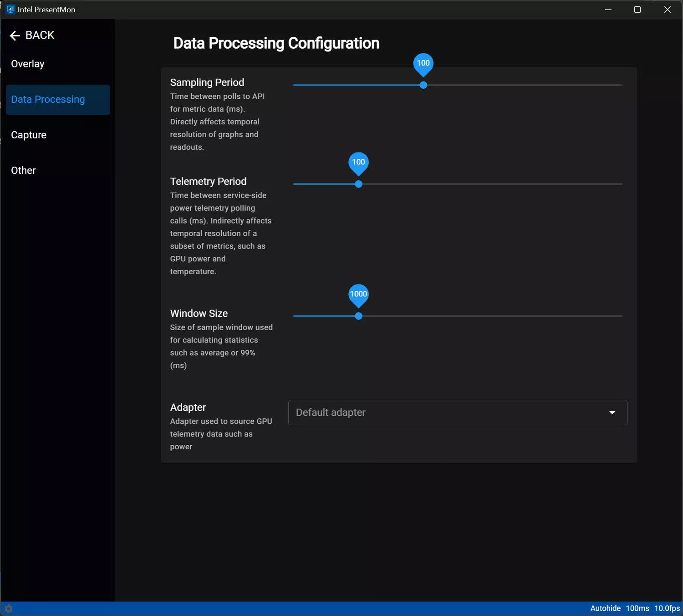Click the Autohide status bar indicator
This screenshot has width=683, height=616.
tap(605, 608)
